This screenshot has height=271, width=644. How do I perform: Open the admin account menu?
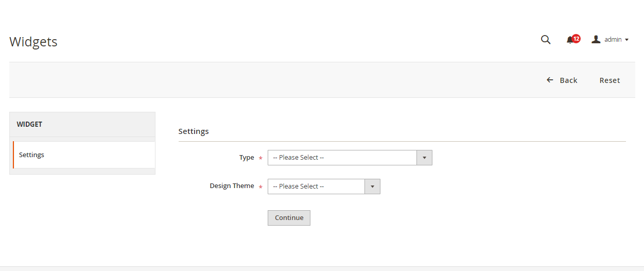[613, 40]
